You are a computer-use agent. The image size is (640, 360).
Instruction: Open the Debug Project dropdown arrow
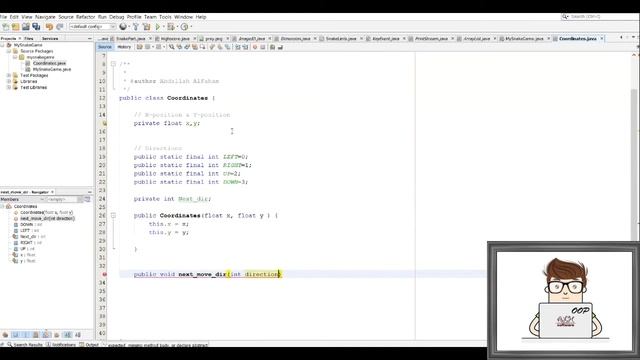[x=177, y=27]
